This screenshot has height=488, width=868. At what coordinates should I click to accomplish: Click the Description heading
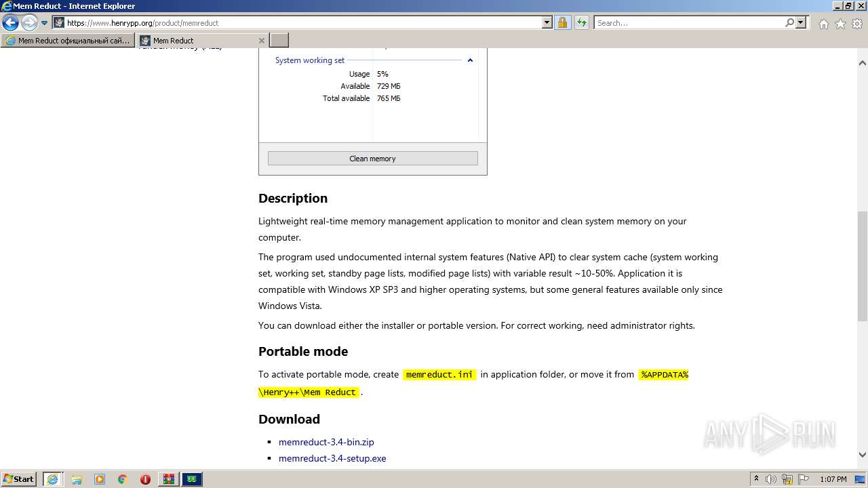click(x=293, y=198)
